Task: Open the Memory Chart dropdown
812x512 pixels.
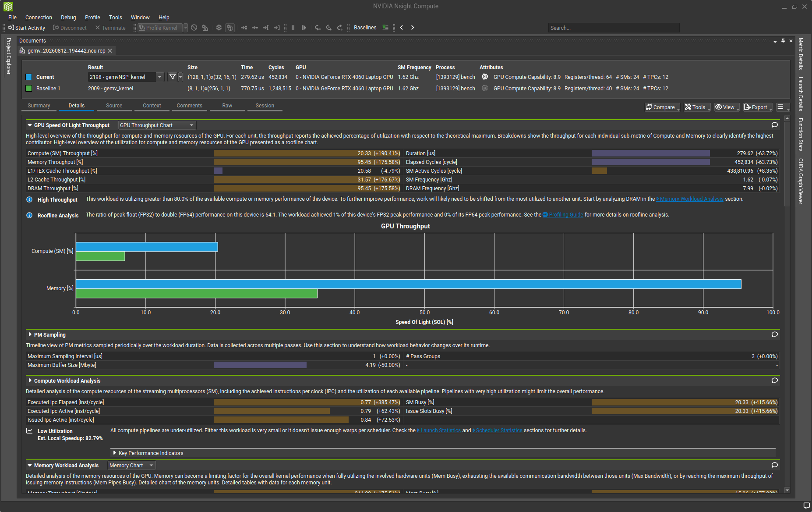Action: pos(131,466)
